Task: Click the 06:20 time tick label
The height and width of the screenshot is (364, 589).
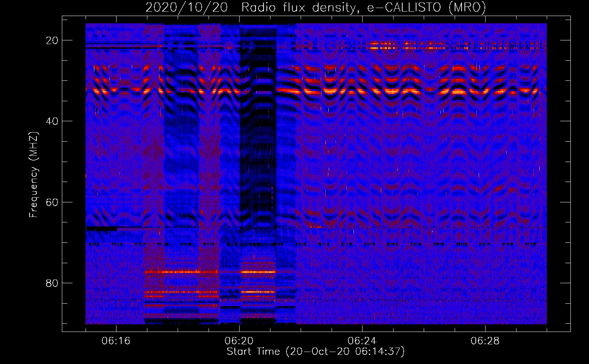Action: click(239, 341)
